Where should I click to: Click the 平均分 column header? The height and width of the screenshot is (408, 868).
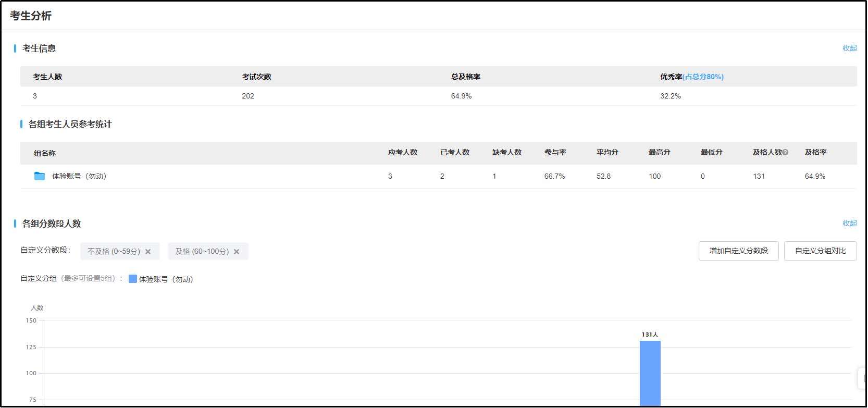(607, 153)
